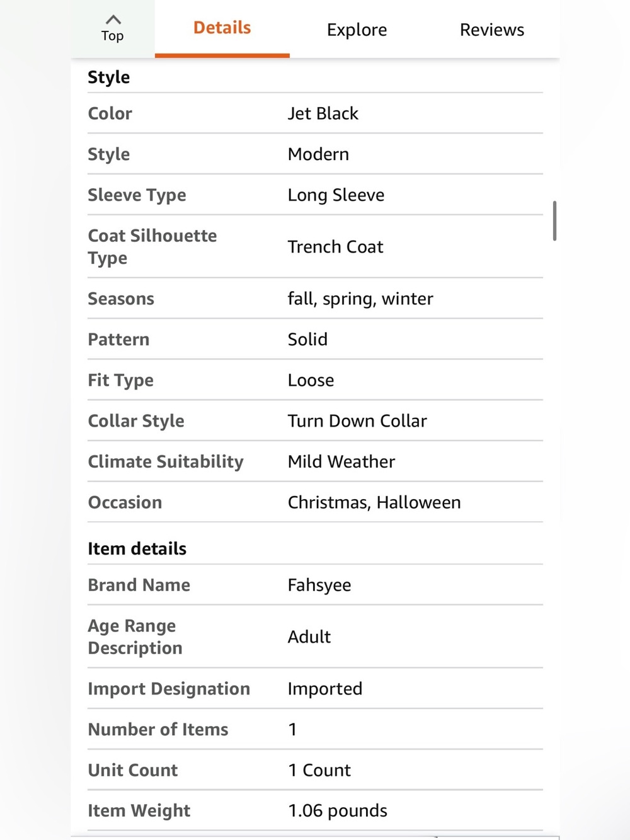Viewport: 630px width, 840px height.
Task: Click the Long Sleeve value
Action: point(336,195)
